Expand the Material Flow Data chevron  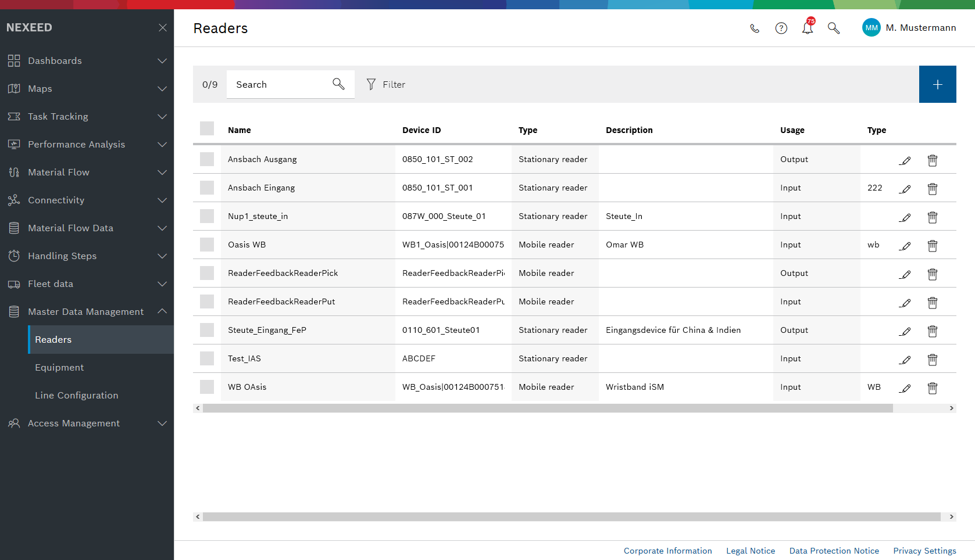click(162, 228)
